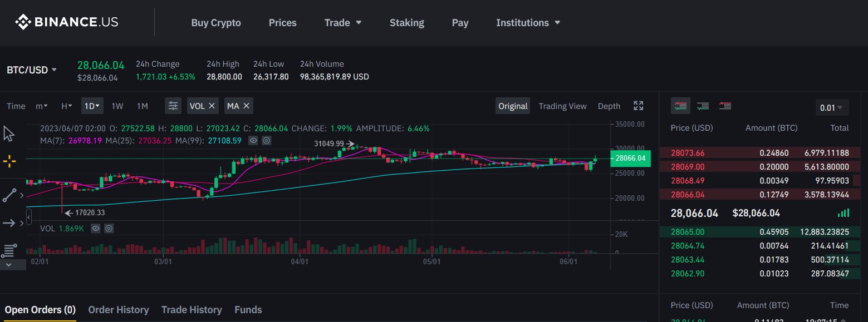Screen dimensions: 868x322
Task: Click the 24h Low value 26,317.80
Action: (271, 77)
